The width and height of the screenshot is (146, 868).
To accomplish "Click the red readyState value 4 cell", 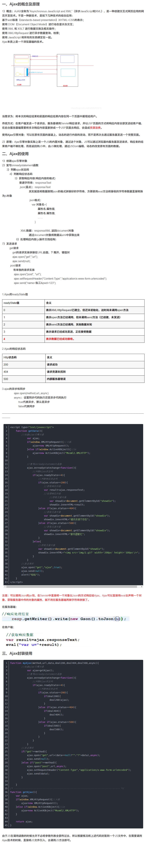I will [x=24, y=339].
